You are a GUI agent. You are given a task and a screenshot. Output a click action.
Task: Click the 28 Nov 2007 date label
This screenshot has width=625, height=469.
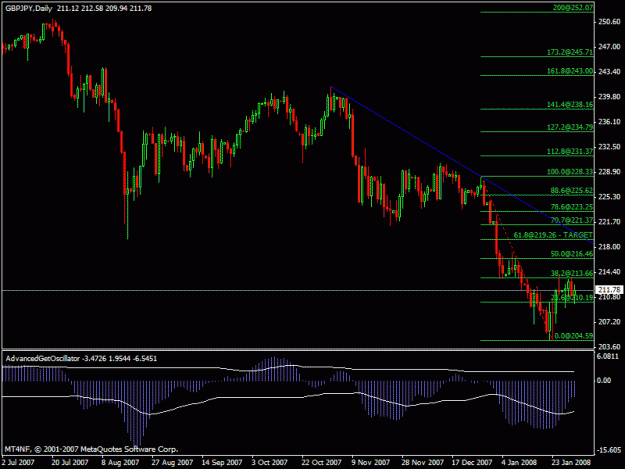coord(423,463)
